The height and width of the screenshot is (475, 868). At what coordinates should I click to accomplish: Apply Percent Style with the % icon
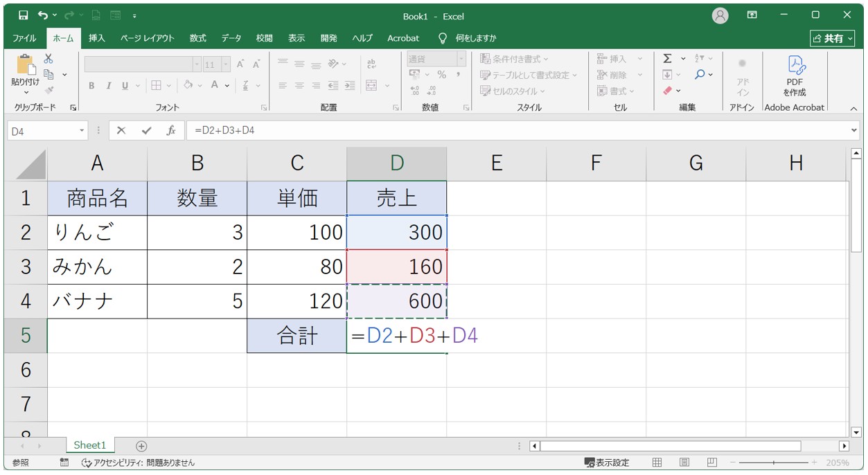tap(442, 75)
